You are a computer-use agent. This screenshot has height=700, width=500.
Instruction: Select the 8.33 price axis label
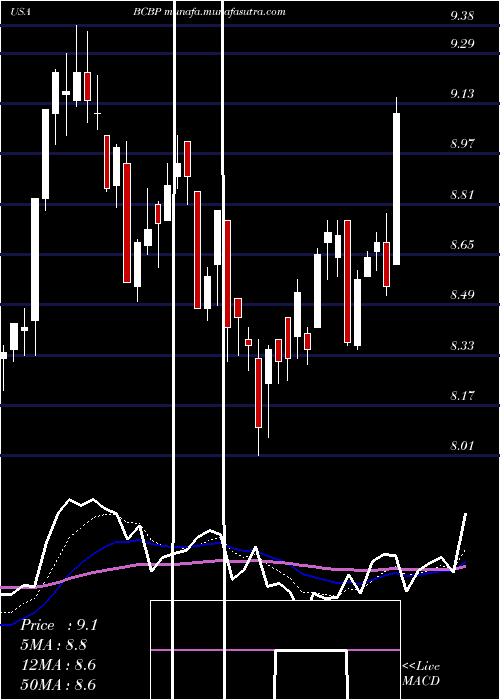click(x=462, y=345)
